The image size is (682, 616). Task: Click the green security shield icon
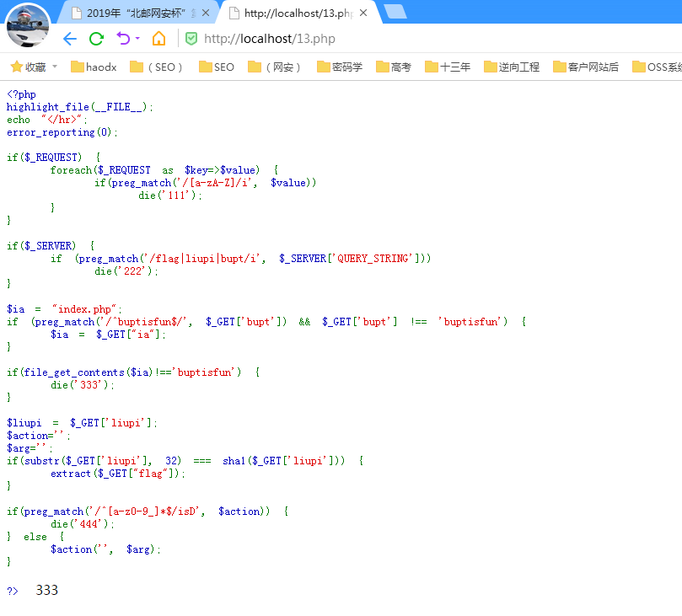[191, 39]
